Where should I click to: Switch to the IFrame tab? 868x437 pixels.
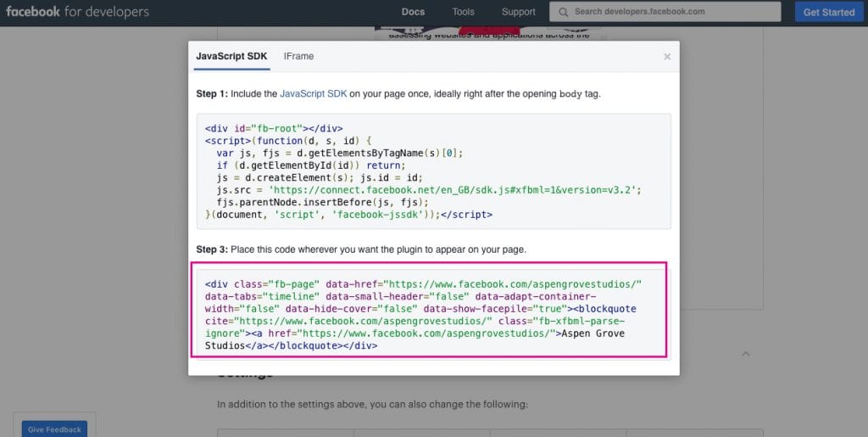(x=299, y=56)
